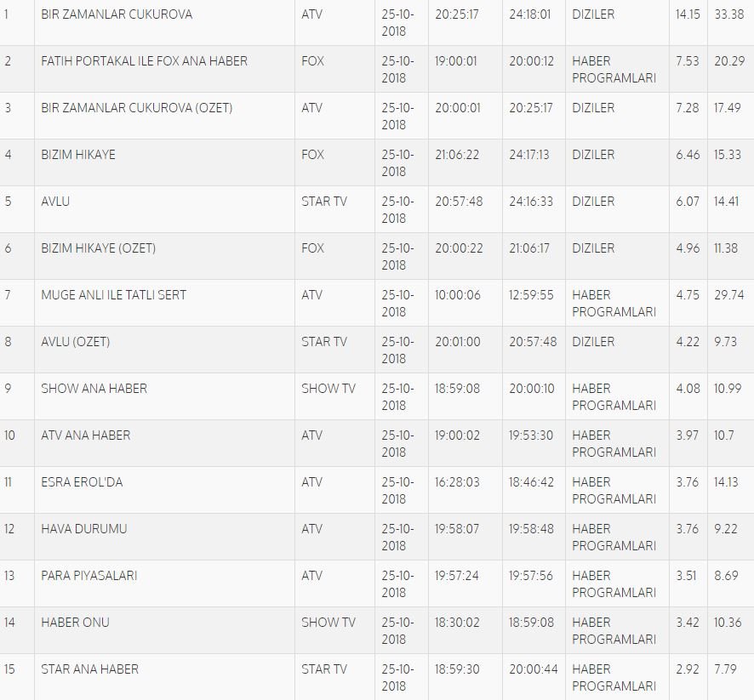Select FATIH PORTAKAL ILE FOX ANA HABER row
The image size is (754, 700).
coord(144,61)
